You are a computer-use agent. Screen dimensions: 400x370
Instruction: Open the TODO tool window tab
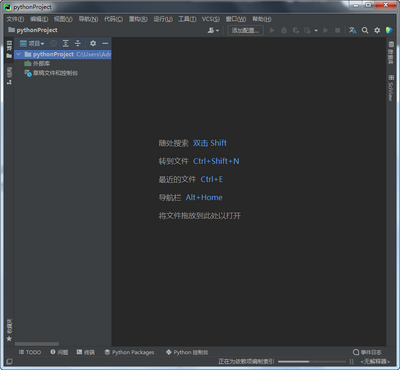pyautogui.click(x=30, y=352)
